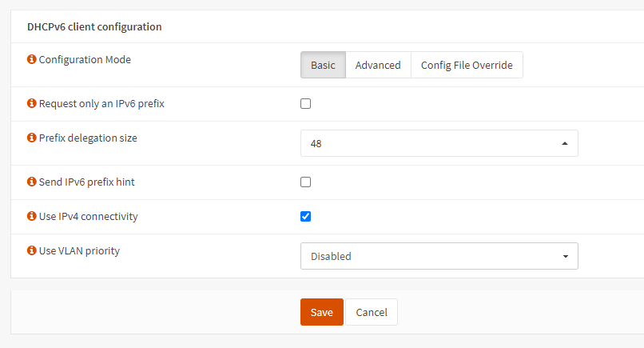Screen dimensions: 644x348
Task: Tick the Send IPv6 prefix hint checkbox
Action: click(305, 182)
